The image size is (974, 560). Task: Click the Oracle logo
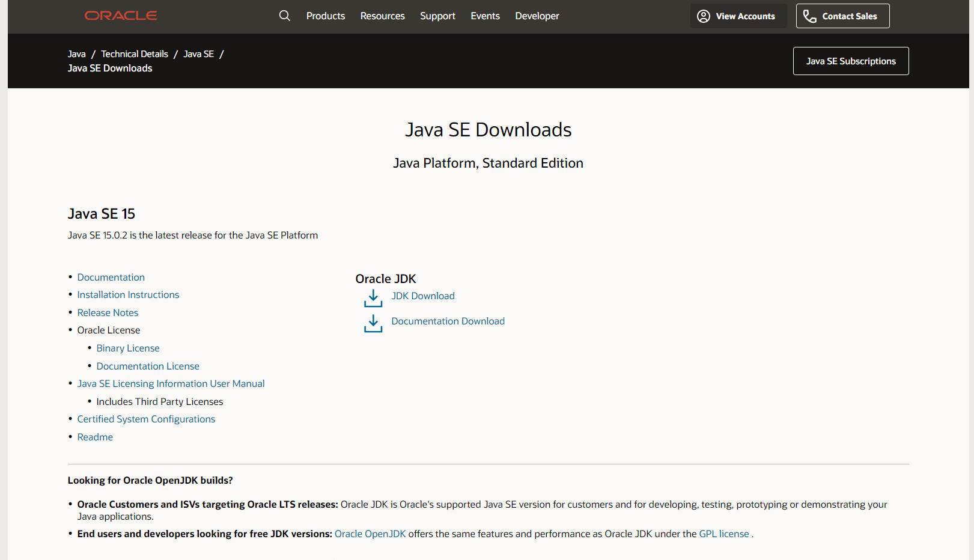(x=121, y=16)
